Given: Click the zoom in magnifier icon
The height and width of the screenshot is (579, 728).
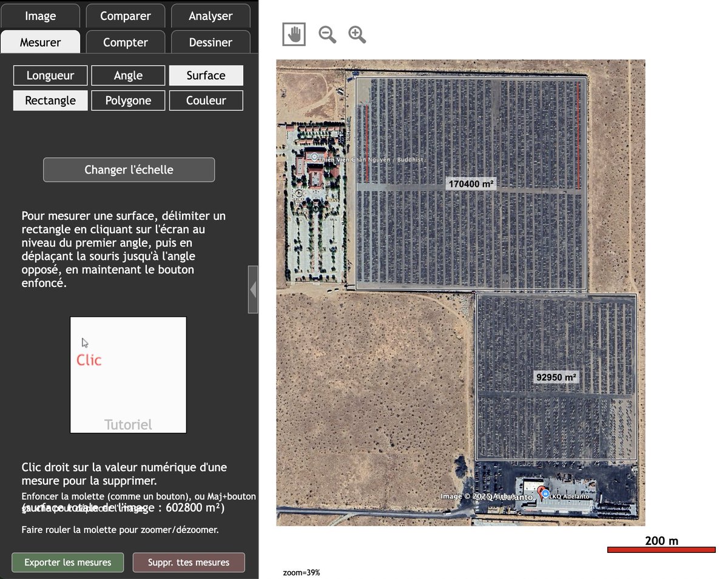Looking at the screenshot, I should click(x=357, y=35).
